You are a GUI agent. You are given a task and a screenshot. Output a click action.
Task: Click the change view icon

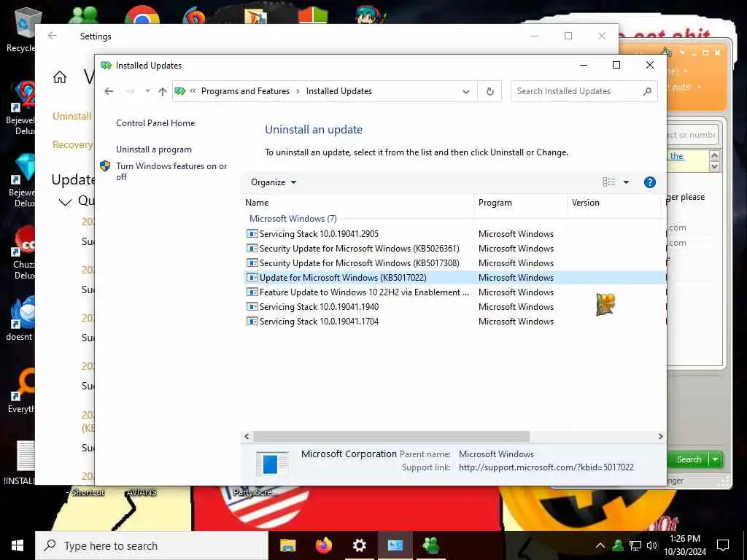point(609,182)
